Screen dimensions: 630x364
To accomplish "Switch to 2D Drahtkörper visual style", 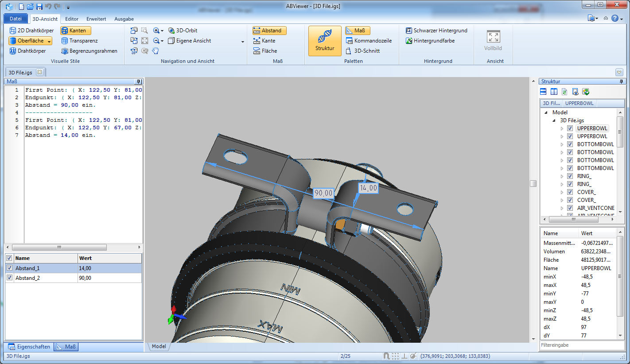I will (31, 31).
